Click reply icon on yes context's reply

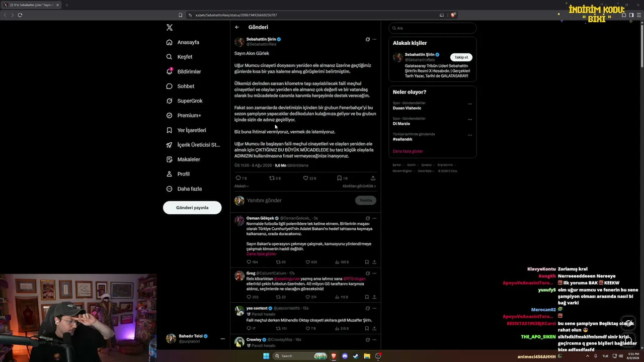pos(249,328)
